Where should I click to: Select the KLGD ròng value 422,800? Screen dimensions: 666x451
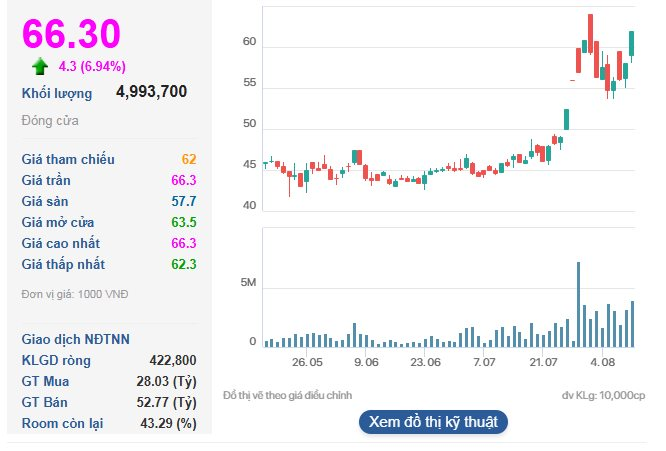click(172, 360)
